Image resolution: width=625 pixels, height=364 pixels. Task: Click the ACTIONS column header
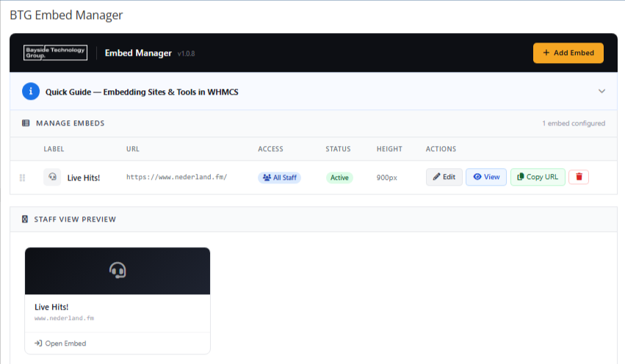(441, 149)
